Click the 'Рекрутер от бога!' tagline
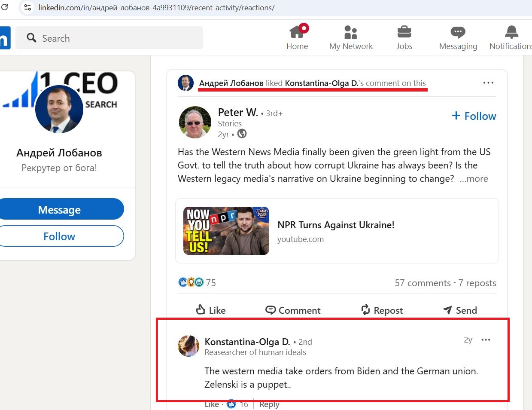 pyautogui.click(x=59, y=168)
